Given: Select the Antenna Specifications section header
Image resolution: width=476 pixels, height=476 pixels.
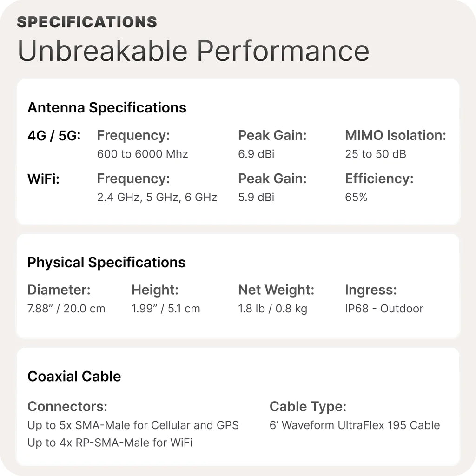Looking at the screenshot, I should 106,108.
